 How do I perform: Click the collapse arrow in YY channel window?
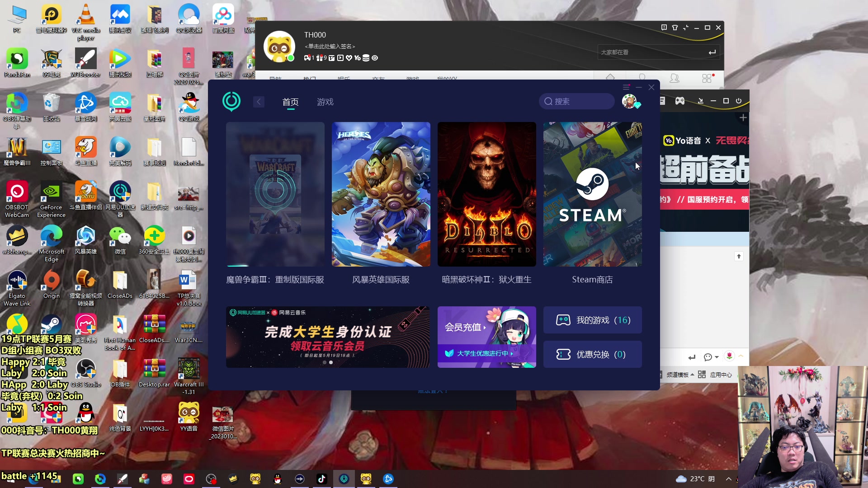(701, 101)
